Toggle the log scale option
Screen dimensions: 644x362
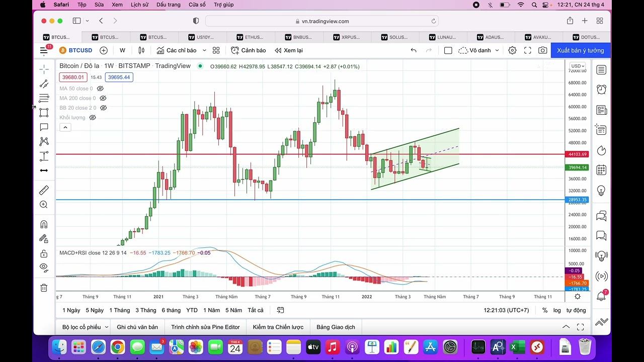557,310
